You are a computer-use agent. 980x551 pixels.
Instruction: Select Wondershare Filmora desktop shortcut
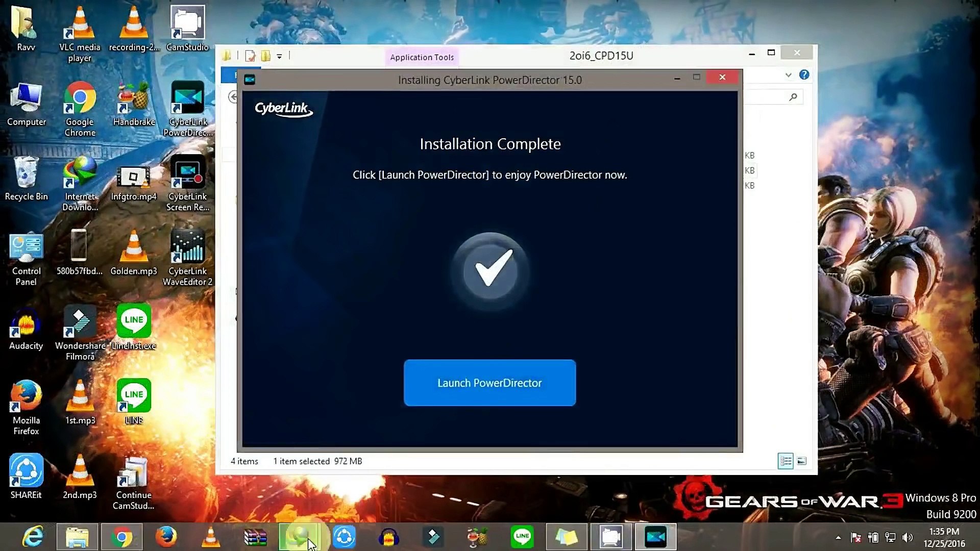point(80,333)
